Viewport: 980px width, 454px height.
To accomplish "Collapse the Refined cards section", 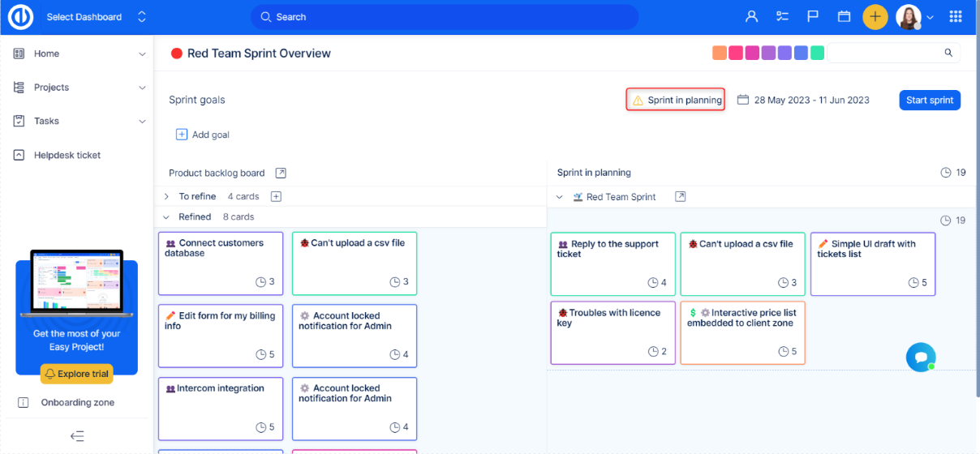I will [x=166, y=217].
